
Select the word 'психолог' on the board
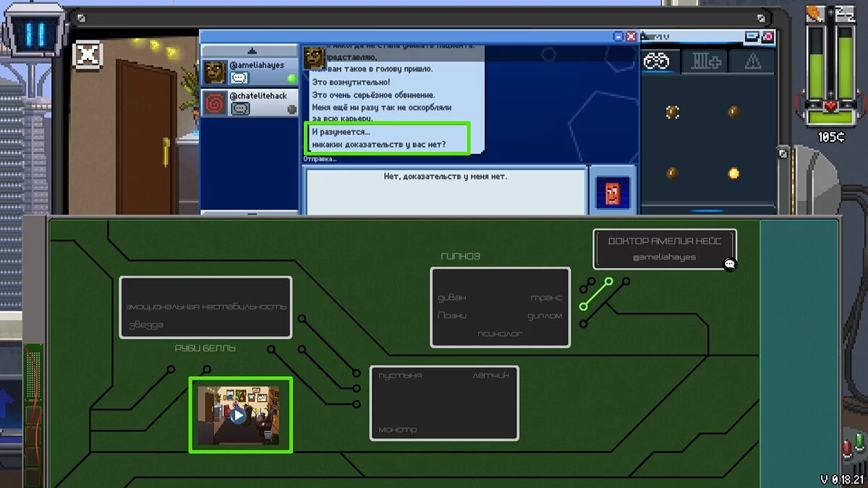(x=500, y=333)
